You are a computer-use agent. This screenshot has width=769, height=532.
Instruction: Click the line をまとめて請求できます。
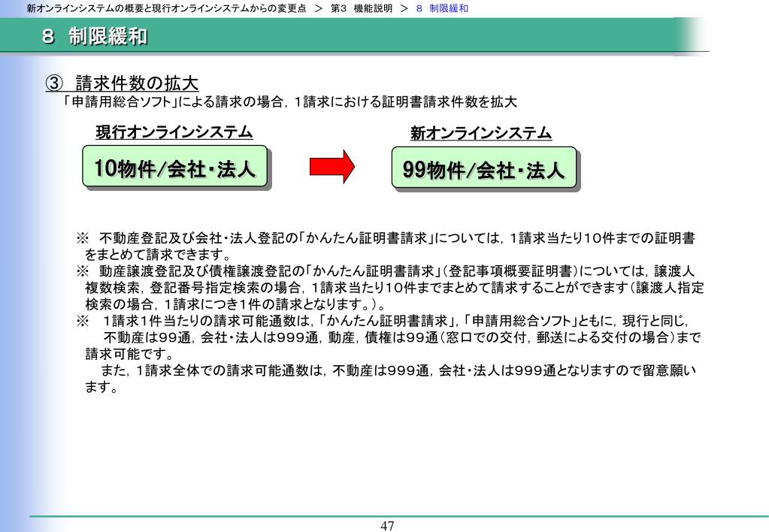click(159, 255)
